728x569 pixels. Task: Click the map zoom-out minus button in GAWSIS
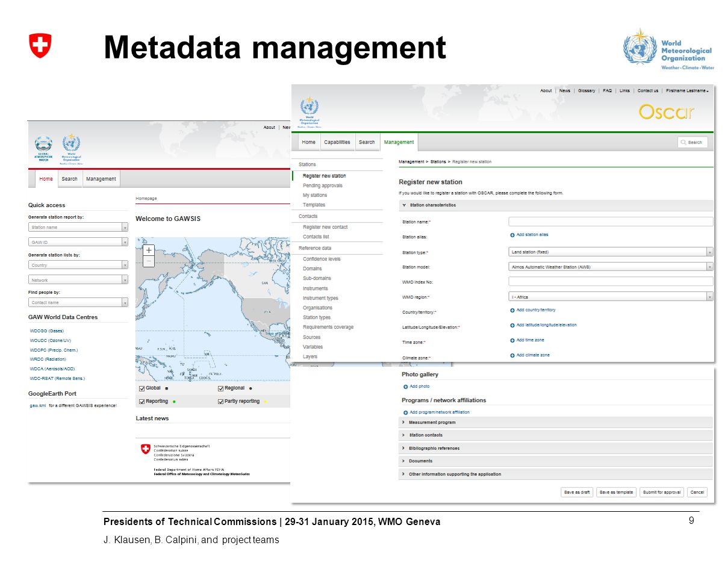(x=149, y=261)
